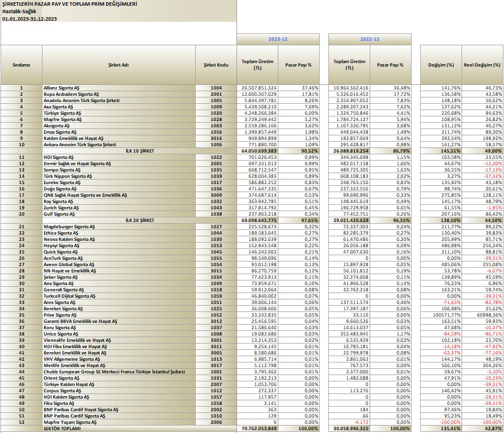The height and width of the screenshot is (433, 504).
Task: Select the Reel Değişim (%) column header
Action: click(x=482, y=65)
